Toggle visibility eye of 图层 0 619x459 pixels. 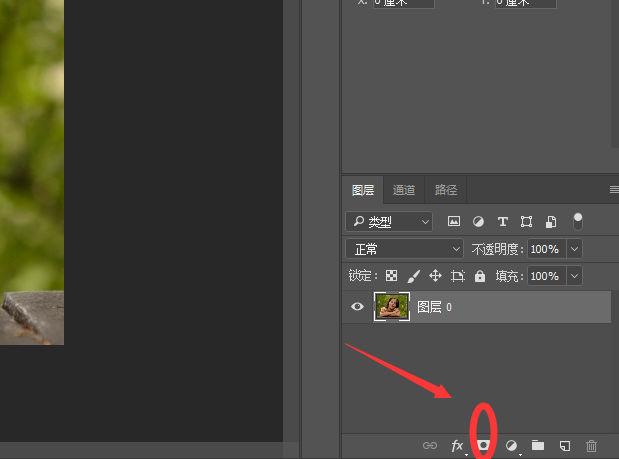coord(358,307)
